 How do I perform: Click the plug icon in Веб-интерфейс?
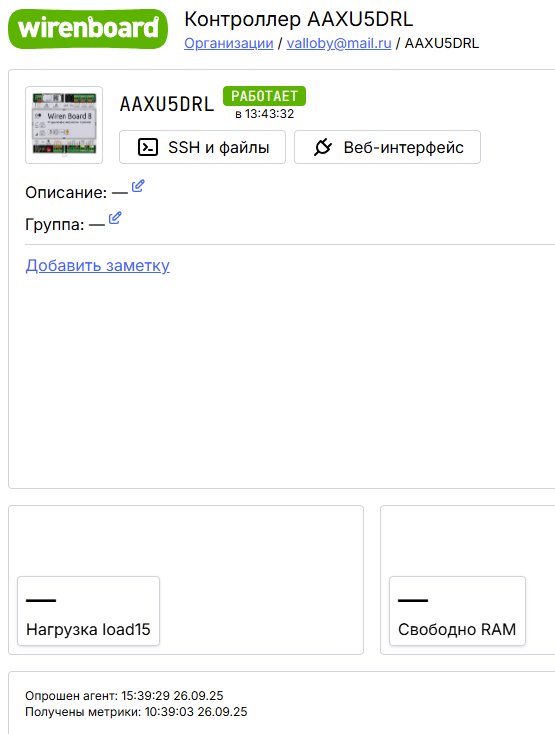(323, 147)
